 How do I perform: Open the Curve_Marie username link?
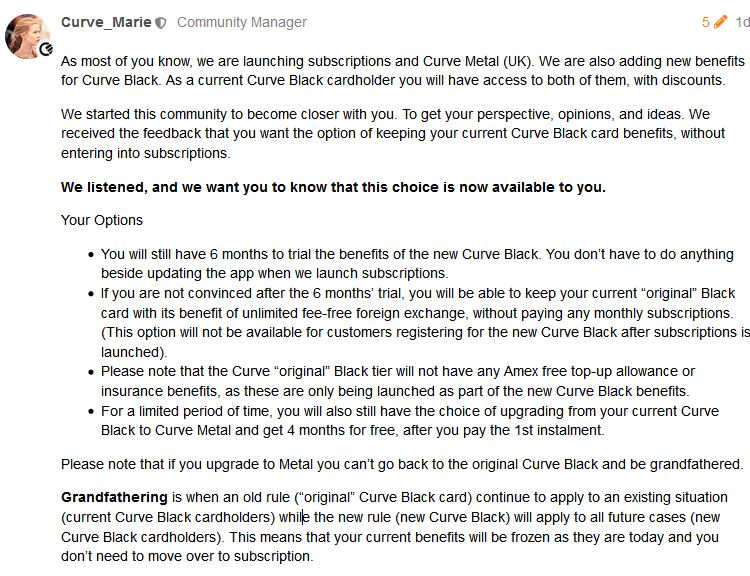pyautogui.click(x=106, y=22)
